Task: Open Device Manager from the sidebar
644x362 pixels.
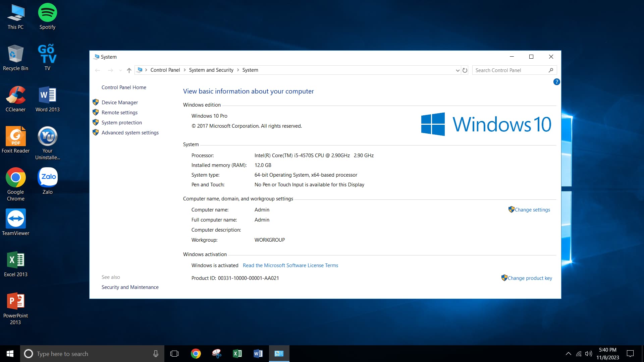Action: pos(120,103)
